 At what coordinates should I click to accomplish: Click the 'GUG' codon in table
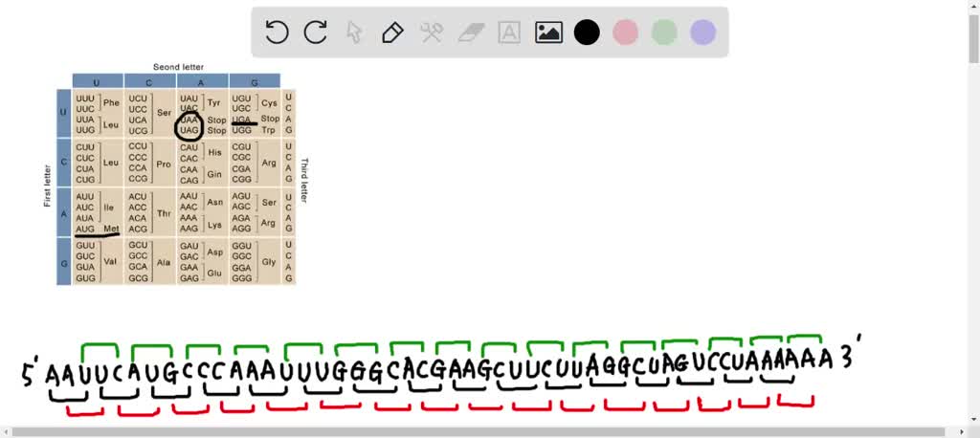tap(85, 278)
